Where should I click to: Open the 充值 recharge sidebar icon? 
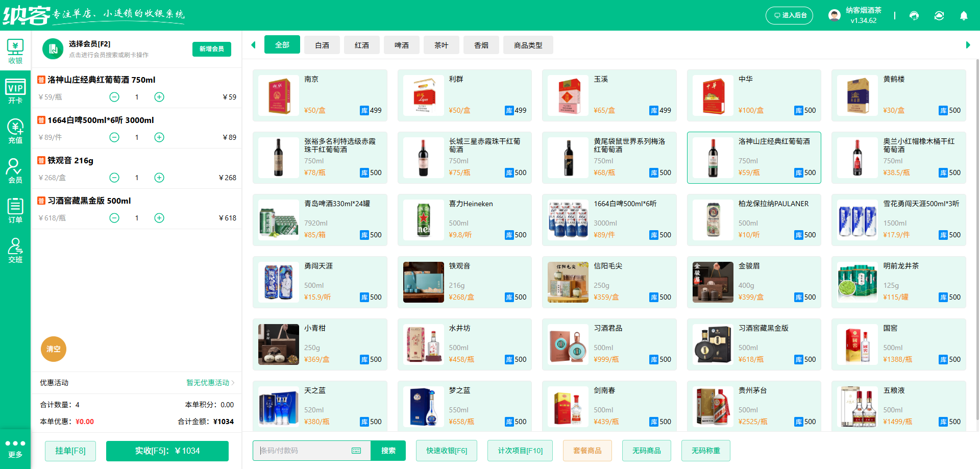pyautogui.click(x=15, y=131)
